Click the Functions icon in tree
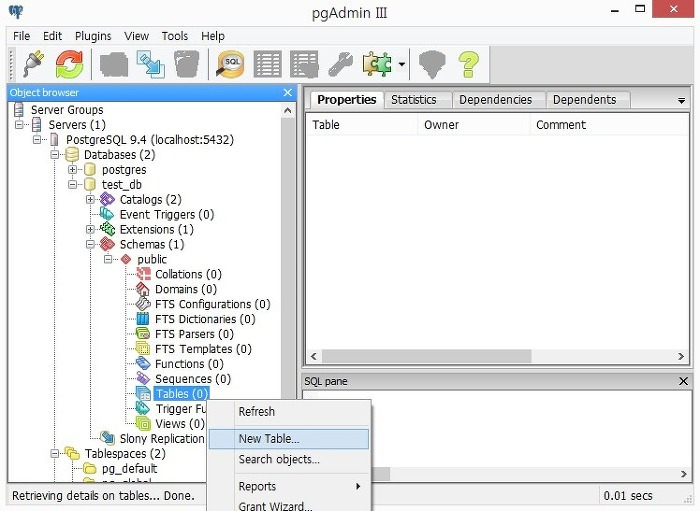Viewport: 700px width, 511px height. pyautogui.click(x=143, y=363)
